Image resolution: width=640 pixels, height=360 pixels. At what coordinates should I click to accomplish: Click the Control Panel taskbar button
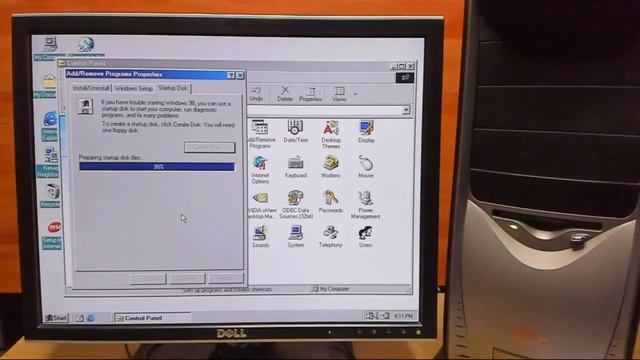[x=153, y=318]
